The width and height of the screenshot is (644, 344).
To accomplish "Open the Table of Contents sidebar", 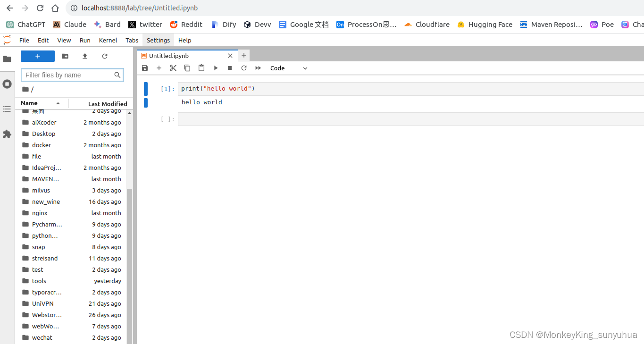I will 7,109.
